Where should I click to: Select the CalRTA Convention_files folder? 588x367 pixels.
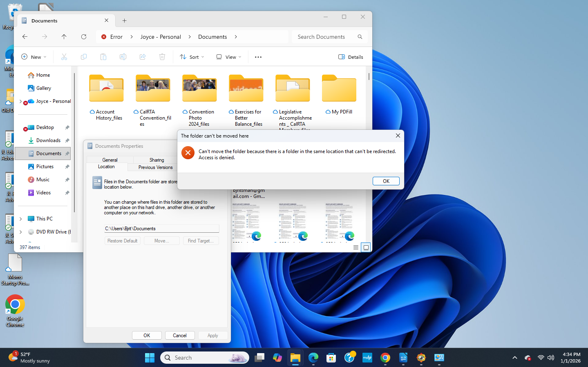pos(153,100)
